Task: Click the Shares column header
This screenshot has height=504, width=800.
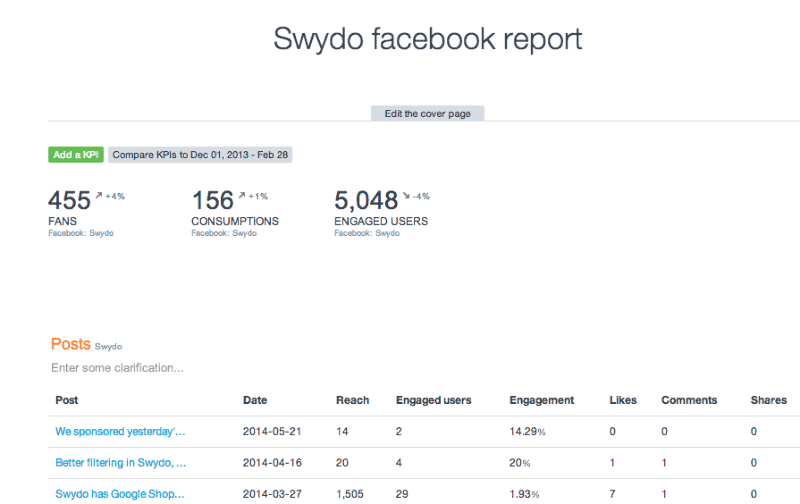Action: click(769, 400)
